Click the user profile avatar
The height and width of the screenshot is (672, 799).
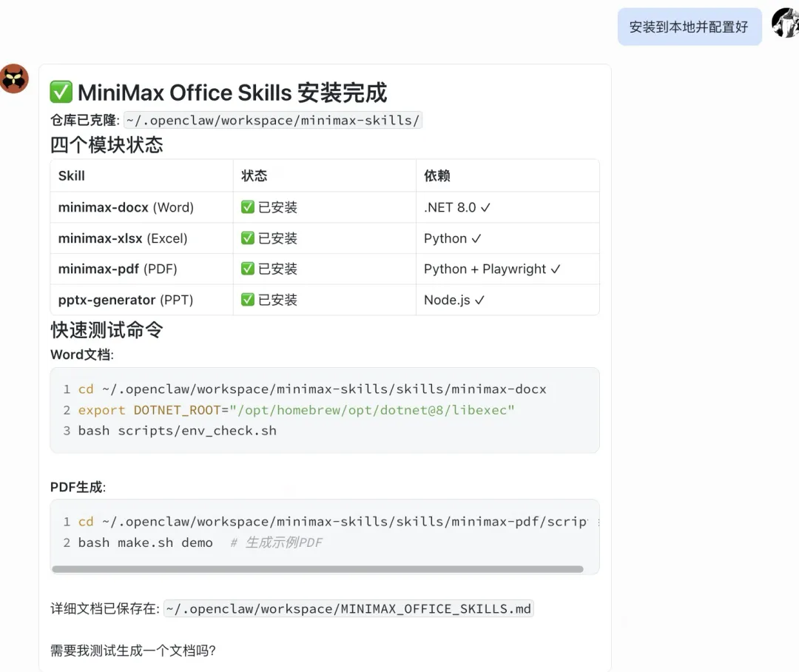[x=785, y=23]
